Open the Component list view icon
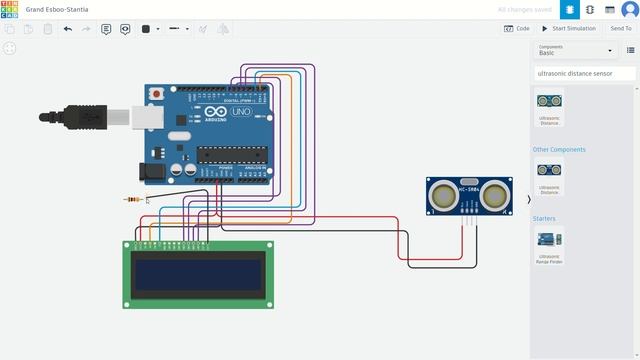The width and height of the screenshot is (640, 360). pos(610,9)
